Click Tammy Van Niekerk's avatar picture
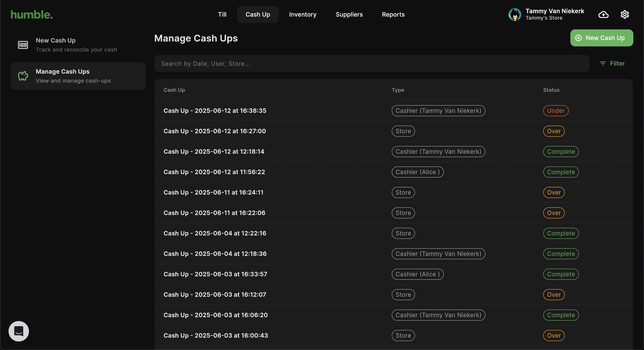This screenshot has width=644, height=350. click(515, 14)
